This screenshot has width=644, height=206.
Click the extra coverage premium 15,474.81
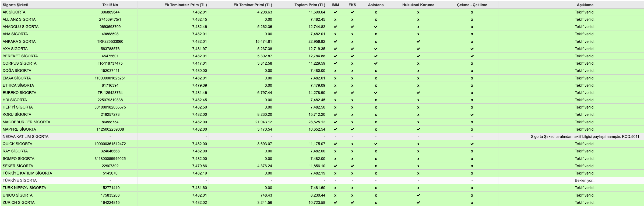pos(264,41)
